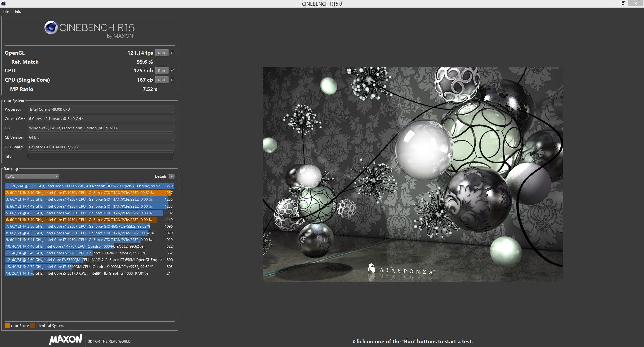Click the Info text field
This screenshot has width=644, height=347.
click(101, 156)
